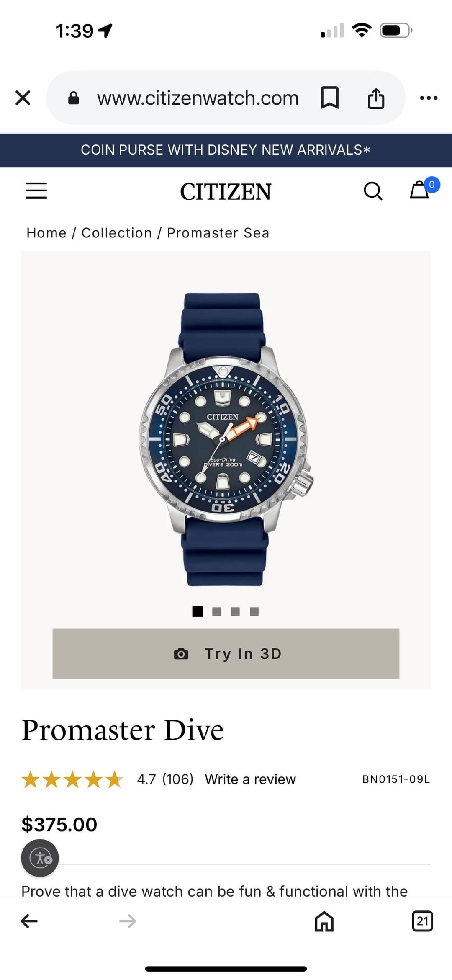Tap the browser share icon
Viewport: 452px width, 980px height.
(376, 98)
